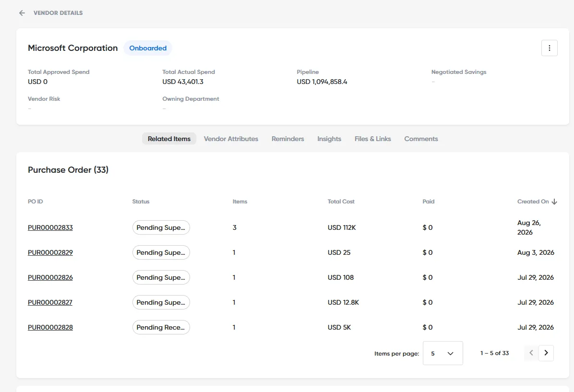
Task: Open the Reminders tab
Action: (x=288, y=139)
